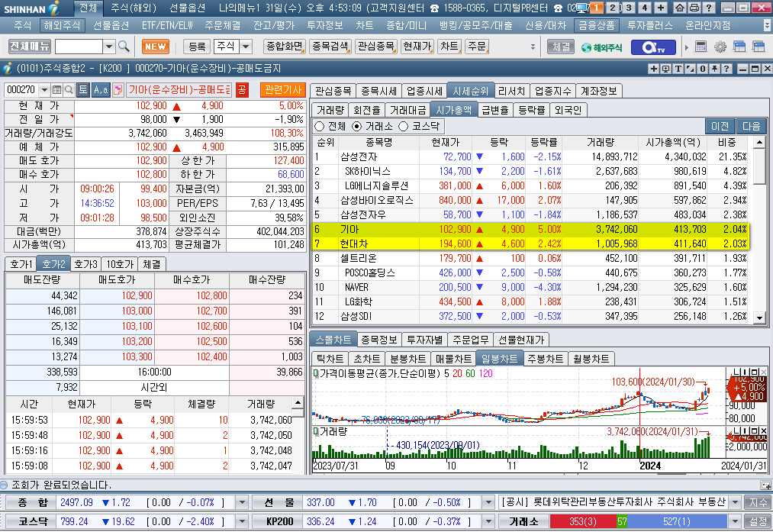773x532 pixels.
Task: Open the 해외주식 globe shortcut
Action: (x=601, y=47)
